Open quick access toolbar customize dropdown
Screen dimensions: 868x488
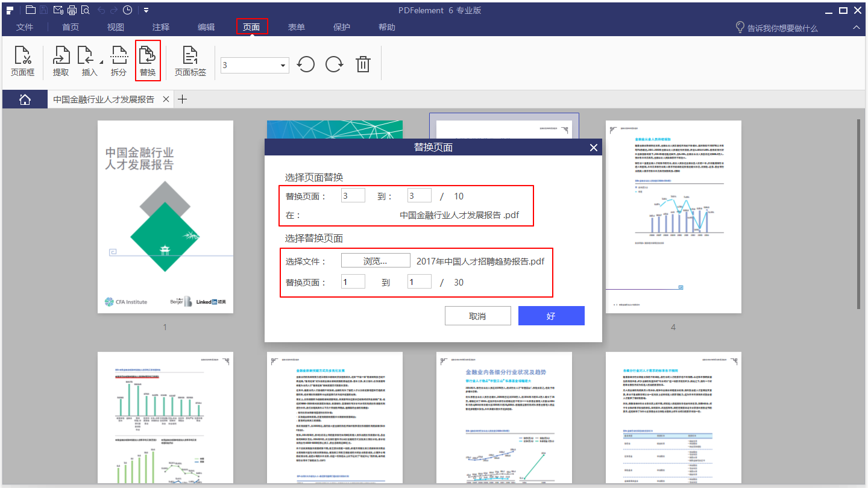(x=146, y=10)
